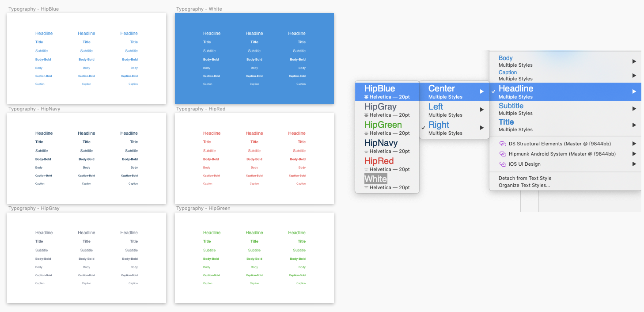This screenshot has height=312, width=644.
Task: Choose the checked Right alignment item
Action: coord(454,128)
